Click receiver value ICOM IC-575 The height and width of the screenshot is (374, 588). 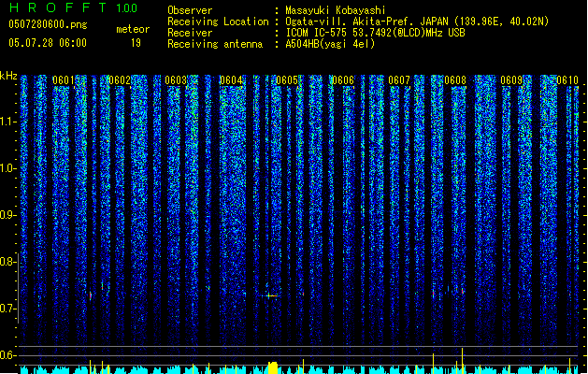(316, 33)
